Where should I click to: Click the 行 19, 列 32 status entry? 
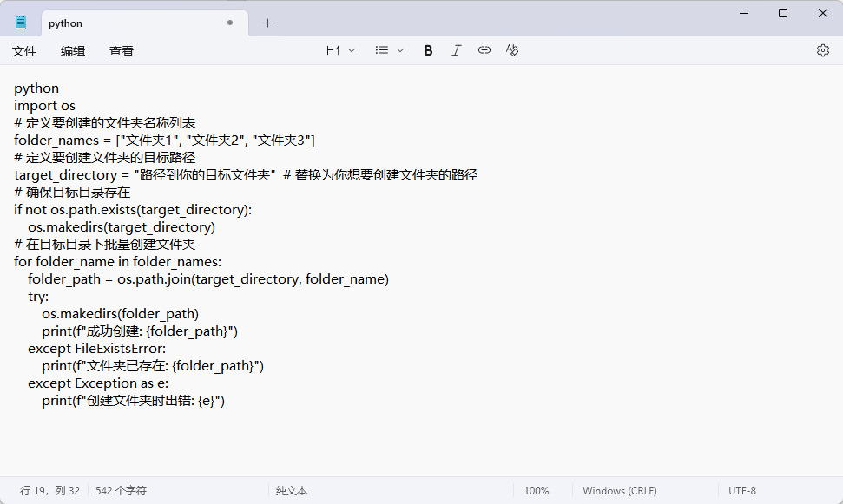click(x=49, y=491)
